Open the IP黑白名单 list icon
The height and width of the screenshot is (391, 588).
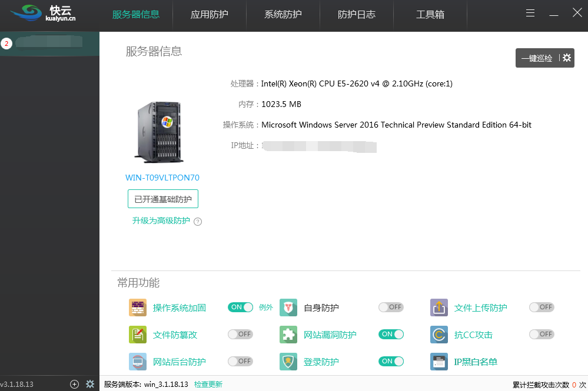pos(438,361)
